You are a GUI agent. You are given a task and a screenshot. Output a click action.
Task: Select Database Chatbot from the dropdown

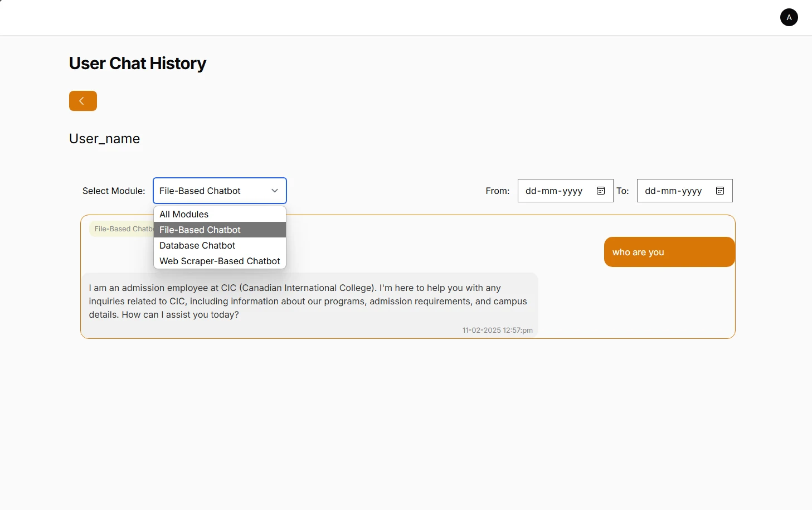pyautogui.click(x=197, y=245)
